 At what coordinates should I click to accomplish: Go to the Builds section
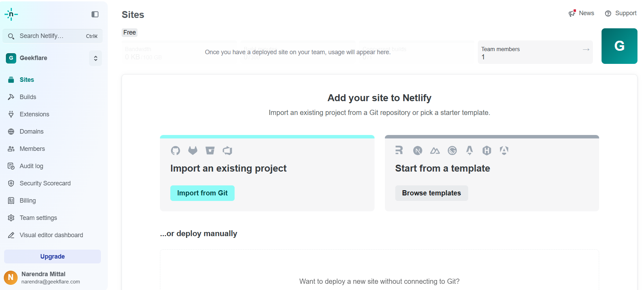pos(28,97)
